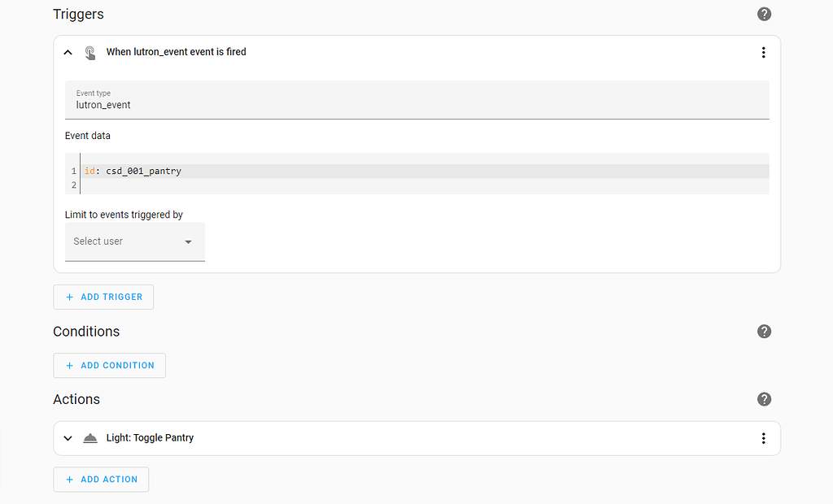Collapse the lutron_event trigger card
This screenshot has width=833, height=504.
[x=68, y=52]
